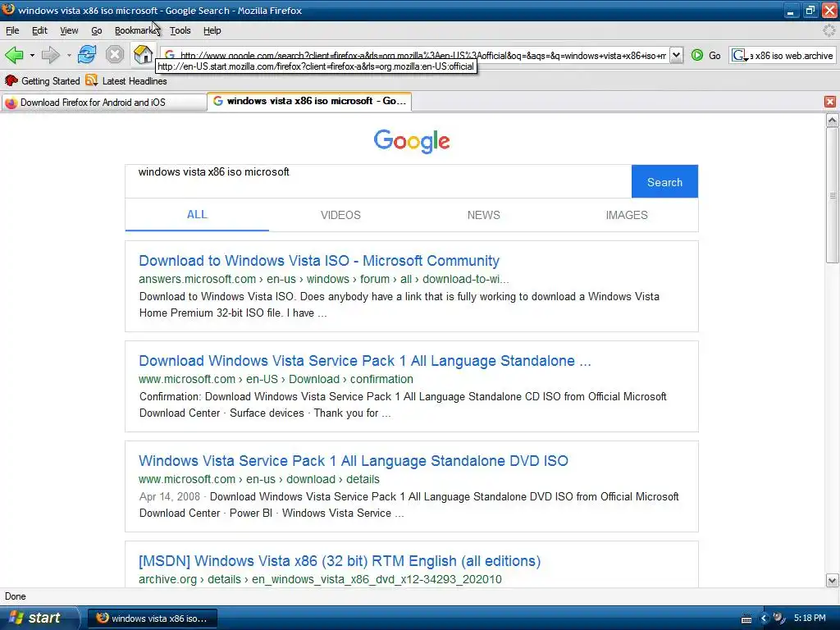Screen dimensions: 840x630
Task: Open the Google search engine selector icon
Action: tap(739, 55)
